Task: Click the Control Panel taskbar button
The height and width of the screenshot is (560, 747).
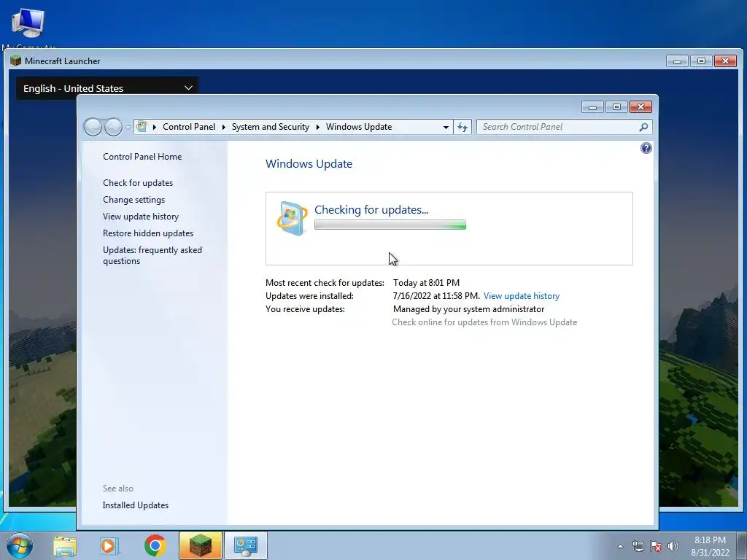Action: pyautogui.click(x=246, y=545)
